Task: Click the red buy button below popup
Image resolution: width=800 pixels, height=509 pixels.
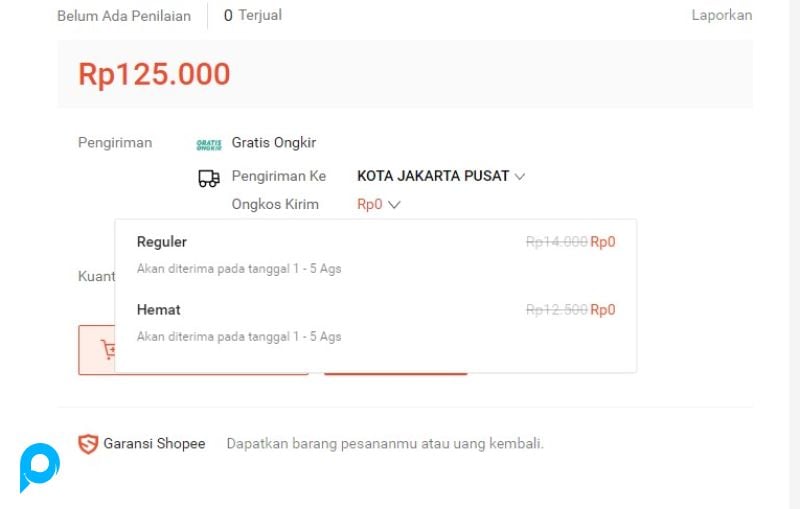Action: click(x=395, y=372)
